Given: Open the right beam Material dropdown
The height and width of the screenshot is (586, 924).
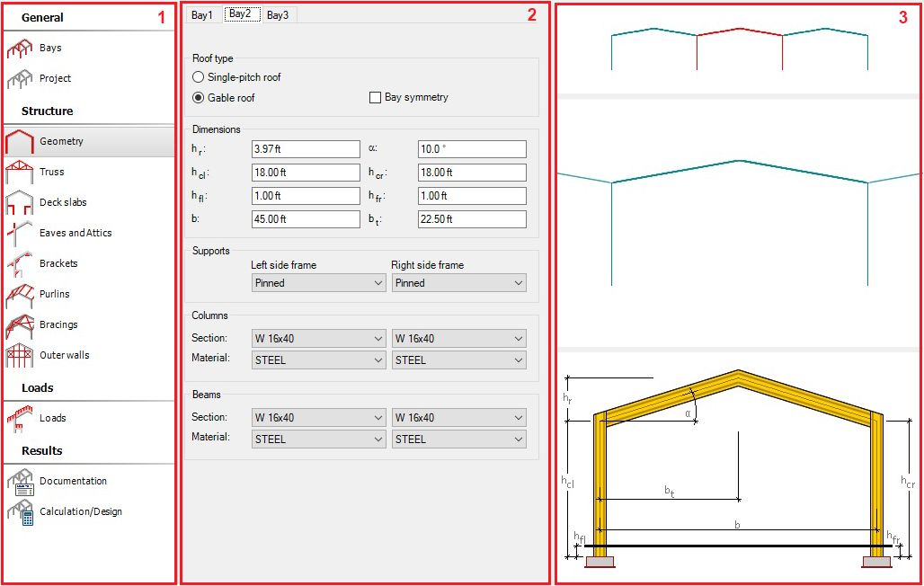Looking at the screenshot, I should click(x=459, y=439).
